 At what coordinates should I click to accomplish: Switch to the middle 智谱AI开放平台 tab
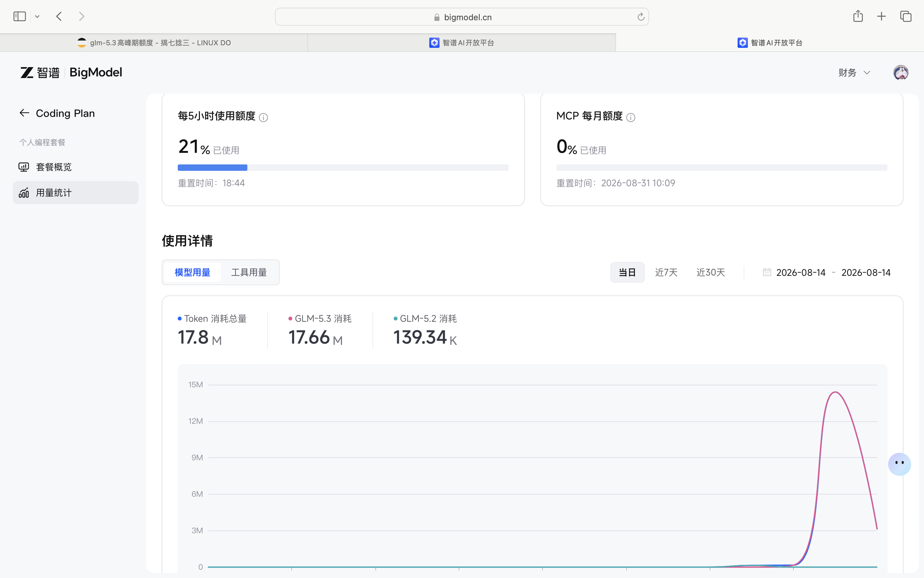click(x=462, y=43)
